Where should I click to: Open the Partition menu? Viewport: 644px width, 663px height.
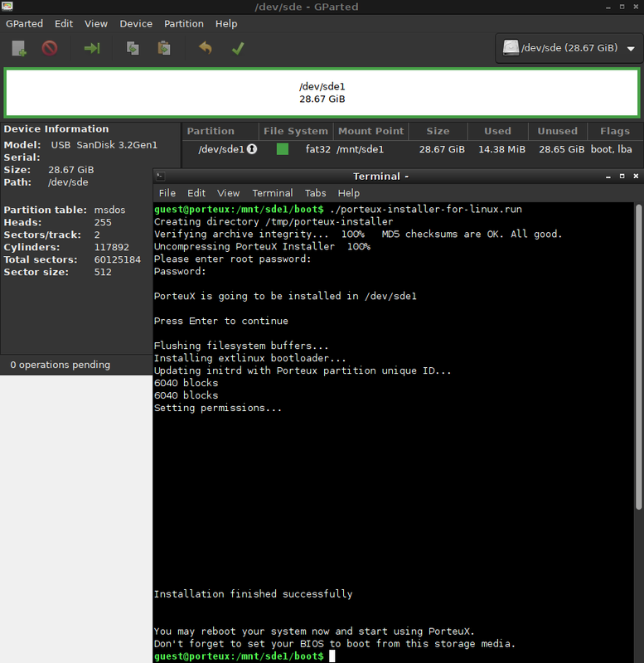pyautogui.click(x=184, y=24)
